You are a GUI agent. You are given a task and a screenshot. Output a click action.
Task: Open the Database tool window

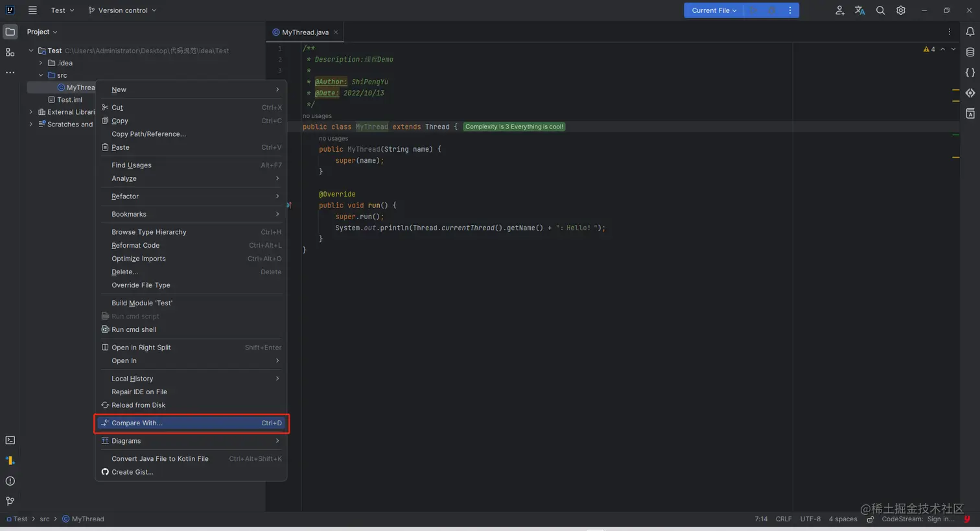click(970, 53)
